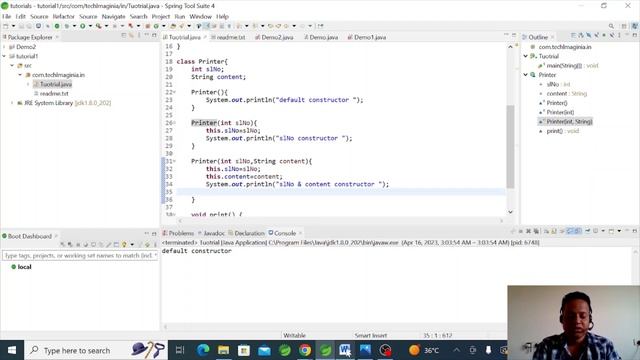The image size is (640, 360).
Task: Collapse the Tuotrial class in Outline
Action: point(526,56)
